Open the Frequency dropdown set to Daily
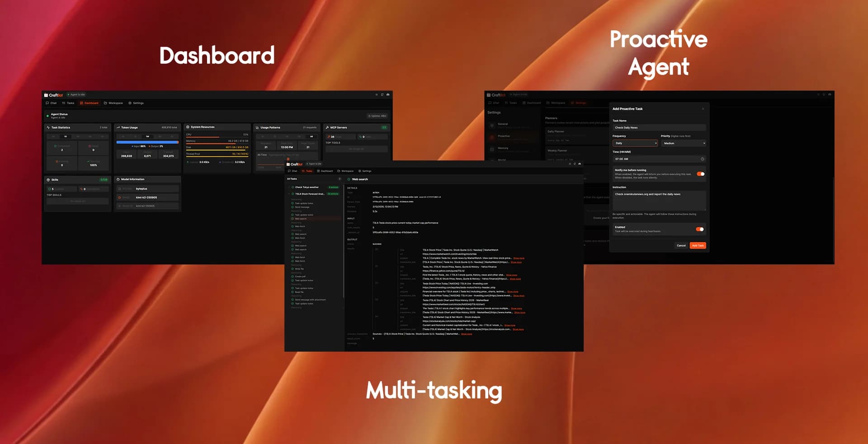The image size is (868, 444). 635,143
